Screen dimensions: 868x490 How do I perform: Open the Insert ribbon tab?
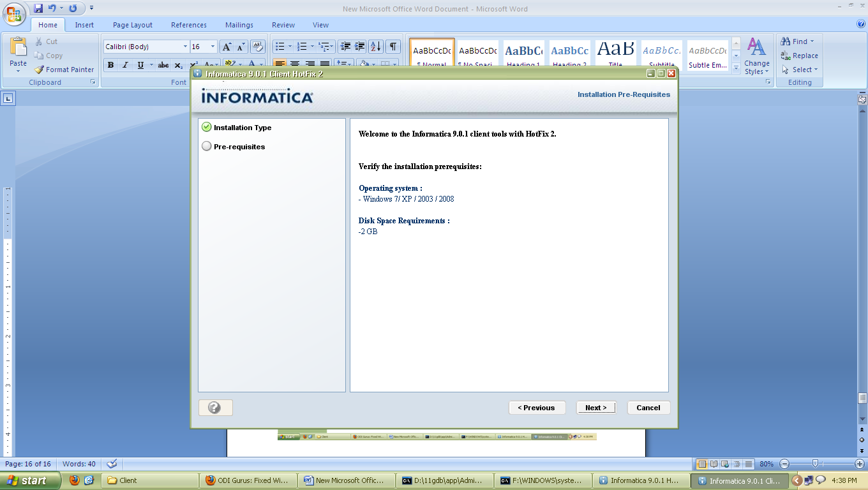[x=84, y=25]
